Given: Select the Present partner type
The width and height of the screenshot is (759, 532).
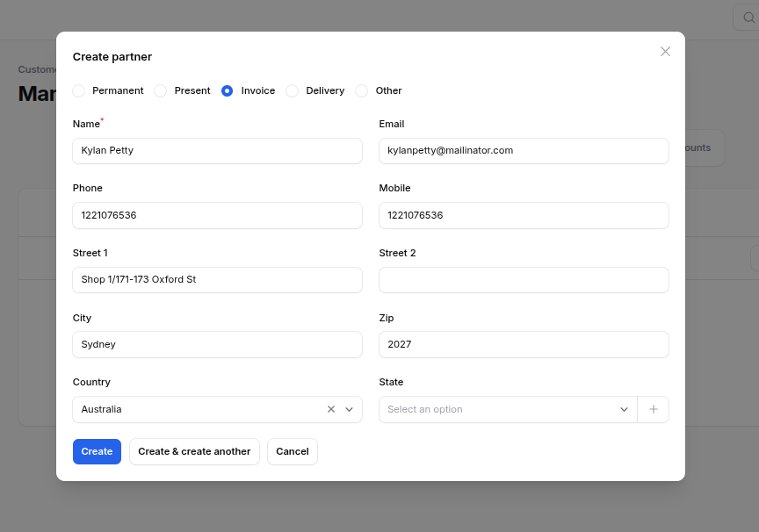Looking at the screenshot, I should tap(160, 90).
